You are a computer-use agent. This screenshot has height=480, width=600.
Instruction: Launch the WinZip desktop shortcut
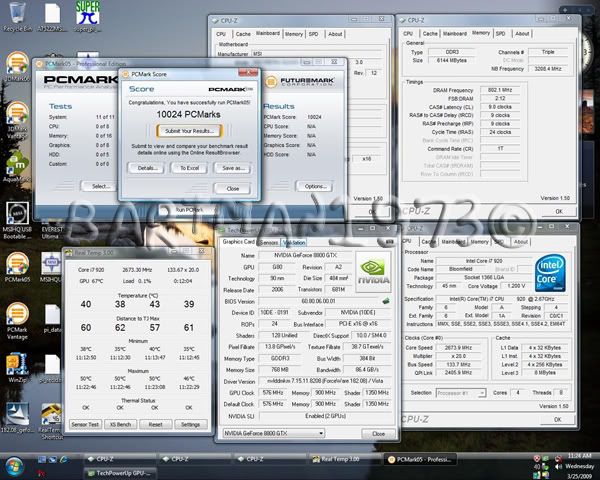click(15, 365)
